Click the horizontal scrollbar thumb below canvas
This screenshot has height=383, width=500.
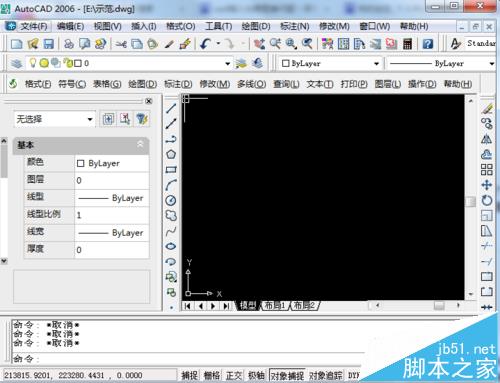pyautogui.click(x=439, y=305)
